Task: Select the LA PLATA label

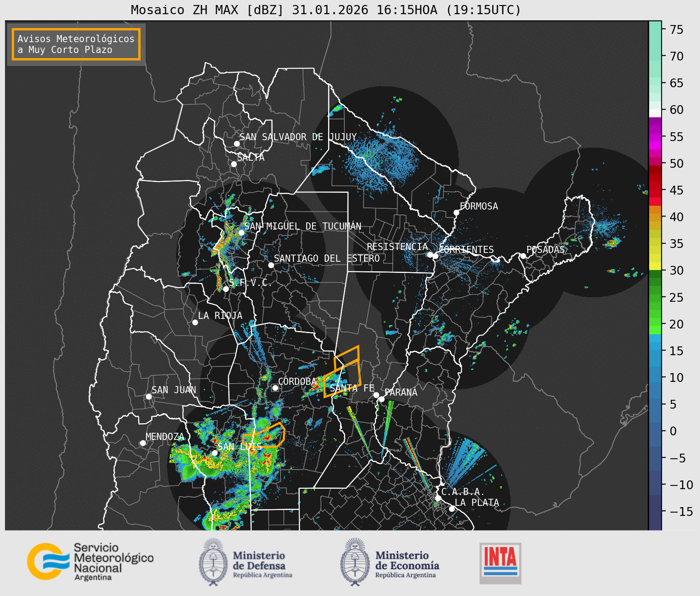Action: point(477,503)
